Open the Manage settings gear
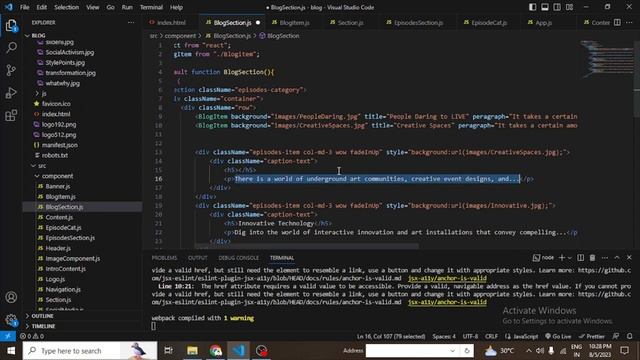Screen dimensions: 640x360 (x=11, y=320)
